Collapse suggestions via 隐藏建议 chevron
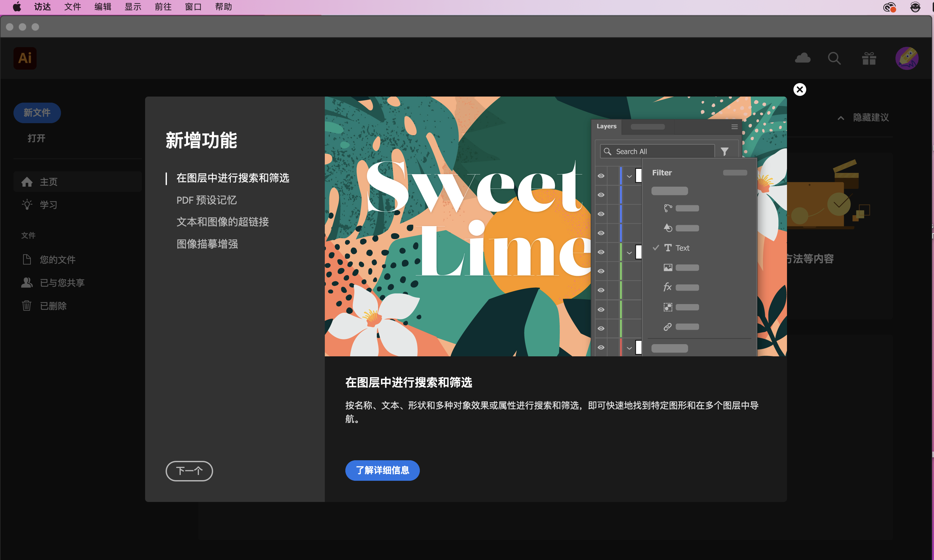 pos(841,118)
